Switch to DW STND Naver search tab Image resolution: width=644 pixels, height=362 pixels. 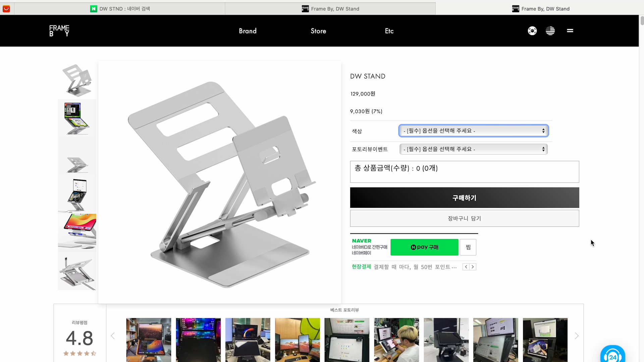tap(120, 9)
